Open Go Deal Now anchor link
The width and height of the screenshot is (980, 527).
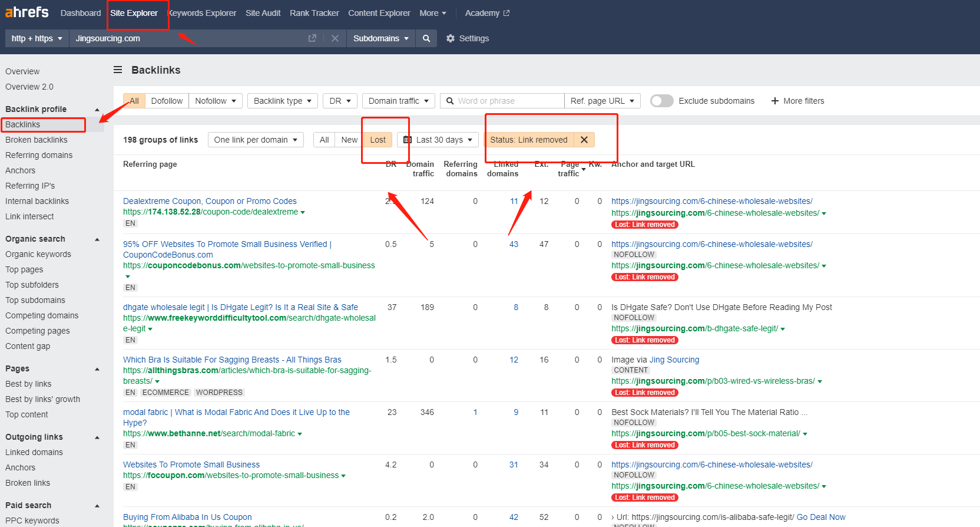tap(821, 517)
